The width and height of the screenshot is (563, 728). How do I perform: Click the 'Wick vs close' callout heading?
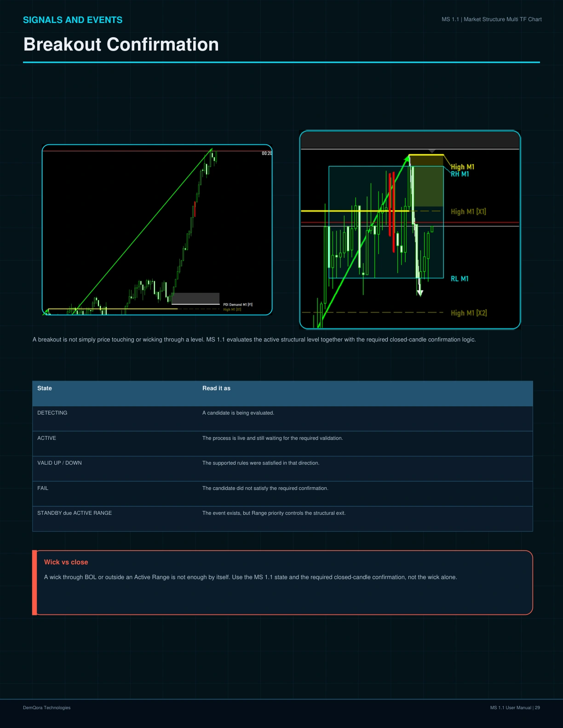(66, 562)
